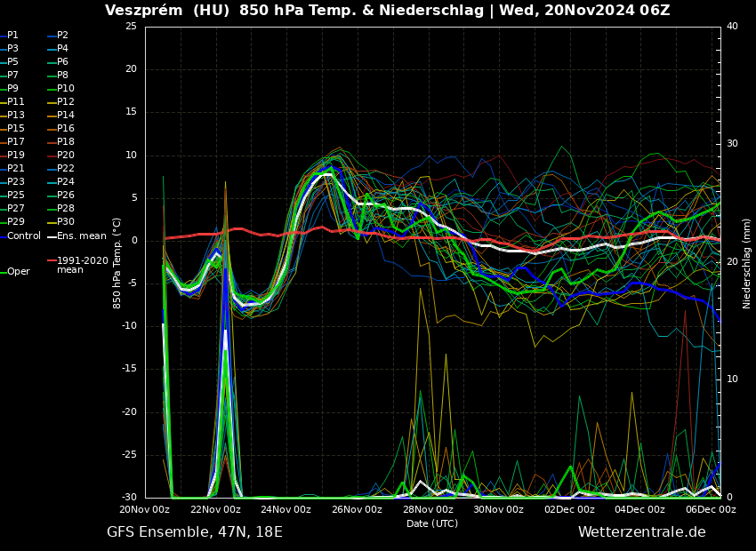756x551 pixels.
Task: Pick the P19 legend label
Action: [x=16, y=156]
